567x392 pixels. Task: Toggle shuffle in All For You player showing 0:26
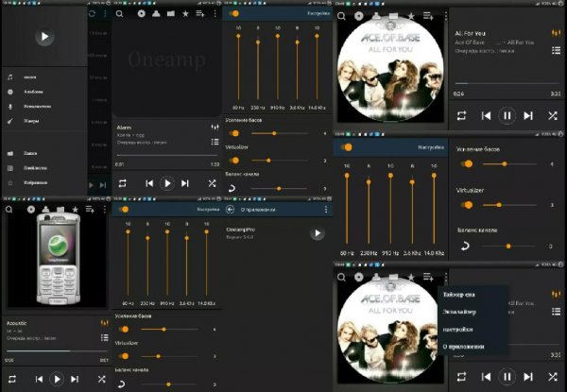click(x=553, y=116)
